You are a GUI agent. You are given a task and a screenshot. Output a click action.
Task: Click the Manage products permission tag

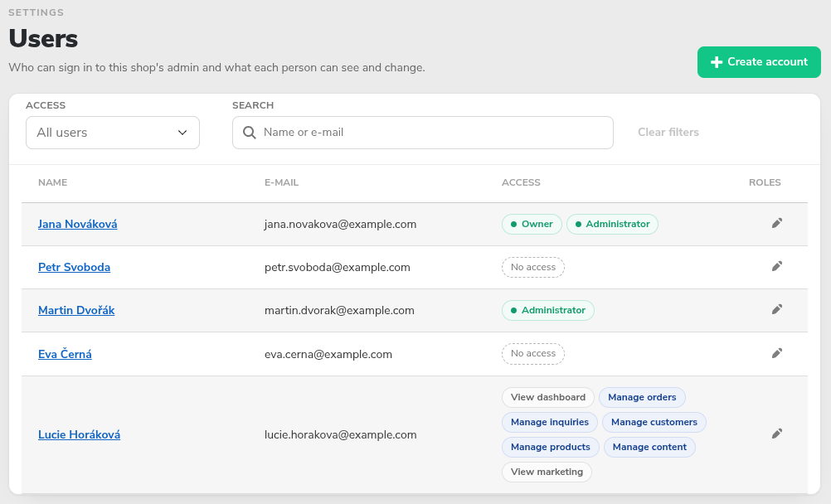tap(550, 448)
